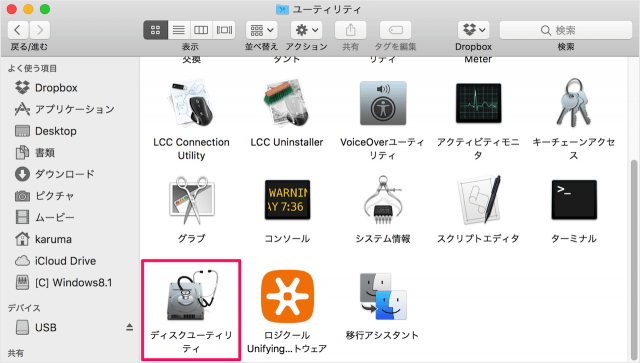Screen dimensions: 640x363
Task: Switch to Cover Flow view mode
Action: click(224, 30)
